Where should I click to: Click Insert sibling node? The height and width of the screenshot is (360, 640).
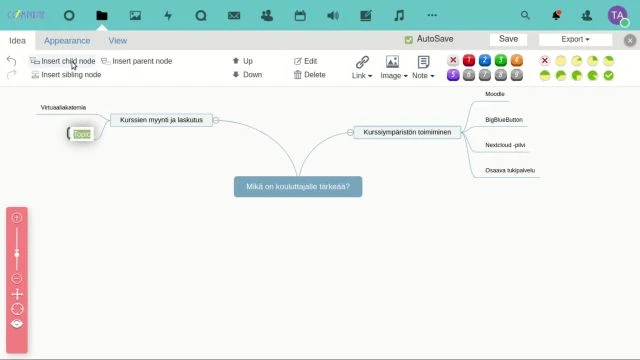[x=66, y=75]
